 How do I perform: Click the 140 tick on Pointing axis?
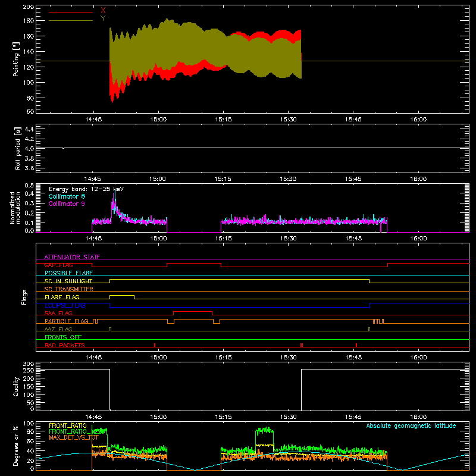(28, 52)
